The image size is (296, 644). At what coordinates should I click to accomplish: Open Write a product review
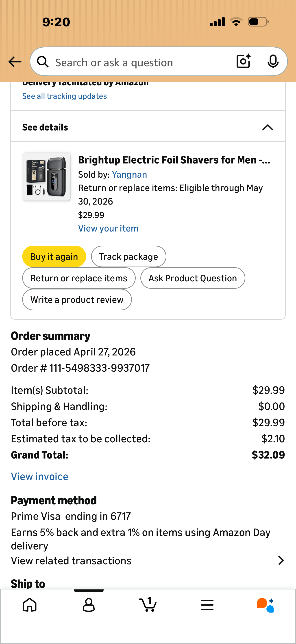(x=77, y=300)
